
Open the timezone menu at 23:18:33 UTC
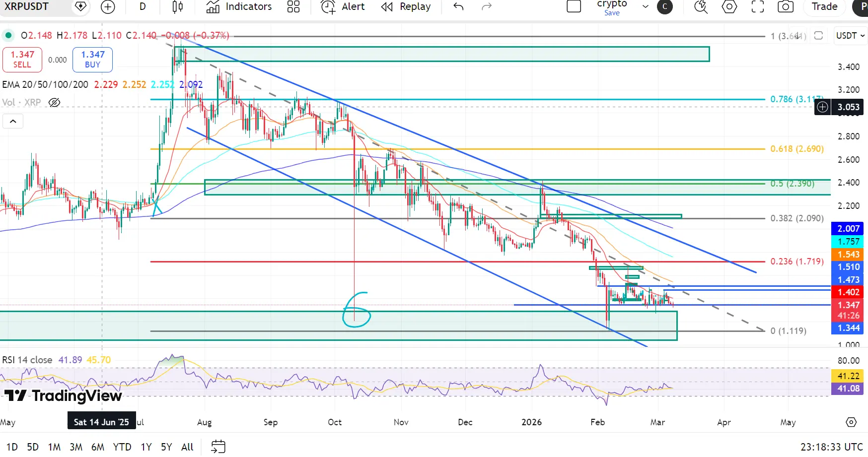pyautogui.click(x=831, y=447)
